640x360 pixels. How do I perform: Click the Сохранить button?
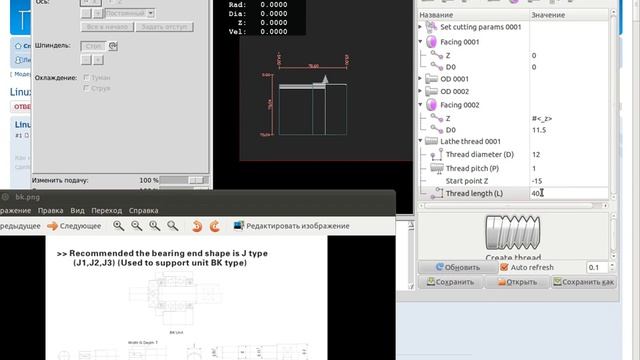451,282
